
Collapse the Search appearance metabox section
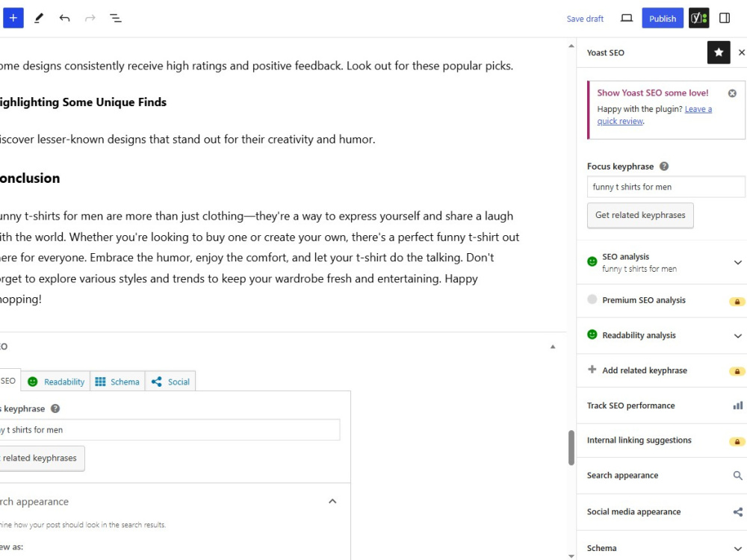pos(332,501)
